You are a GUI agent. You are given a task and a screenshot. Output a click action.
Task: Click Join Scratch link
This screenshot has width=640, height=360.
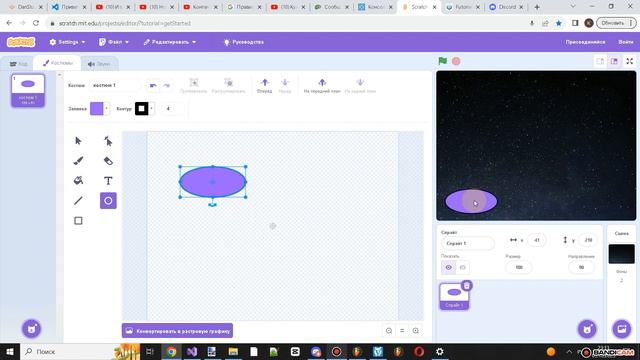585,42
